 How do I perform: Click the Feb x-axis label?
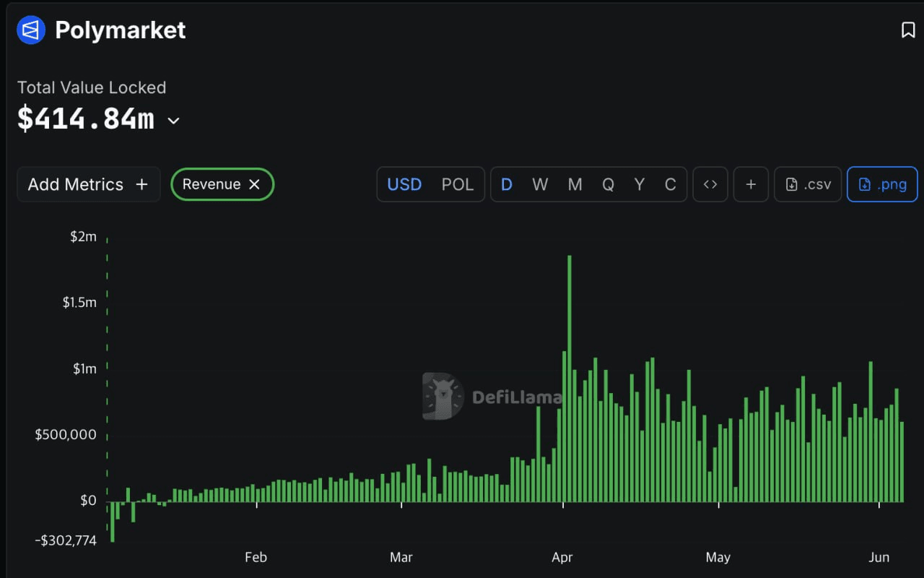pyautogui.click(x=256, y=557)
